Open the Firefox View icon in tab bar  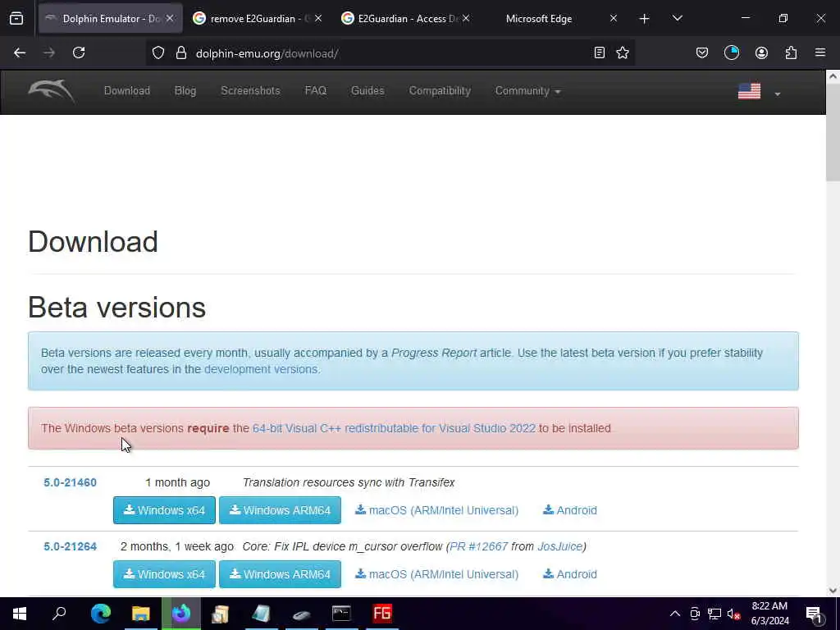tap(16, 19)
